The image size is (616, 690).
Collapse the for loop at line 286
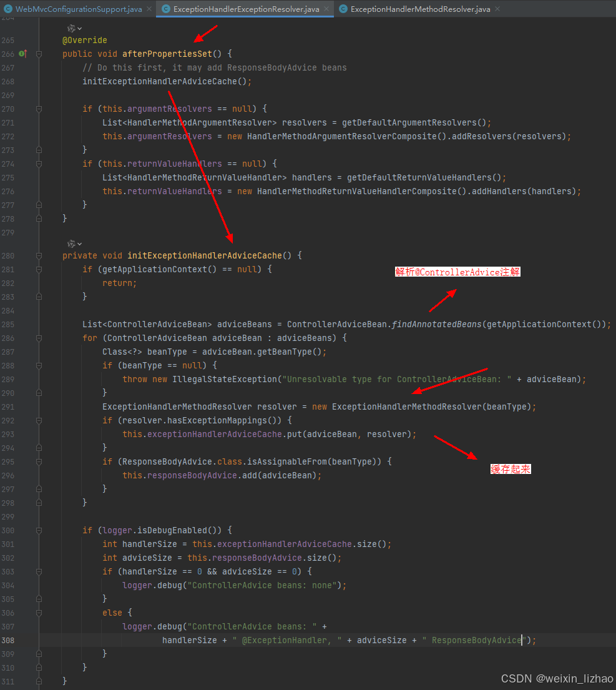coord(39,338)
